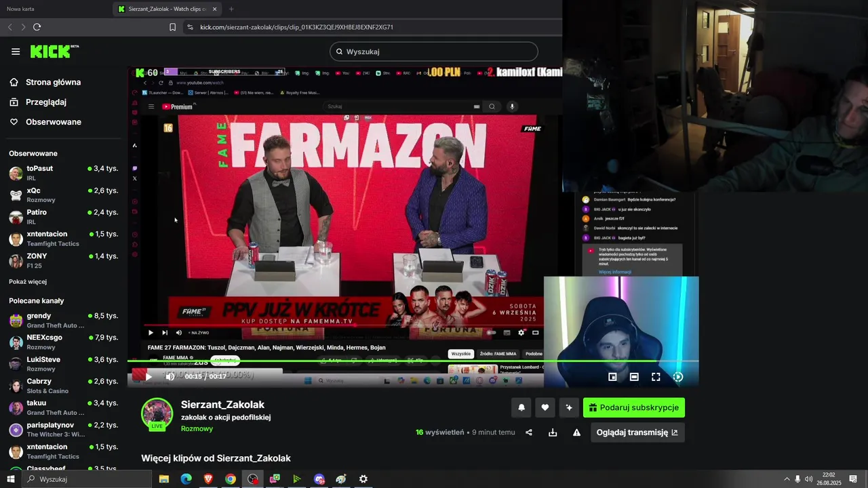
Task: Click the Sierzant_Zakolak LIVE avatar
Action: (157, 414)
